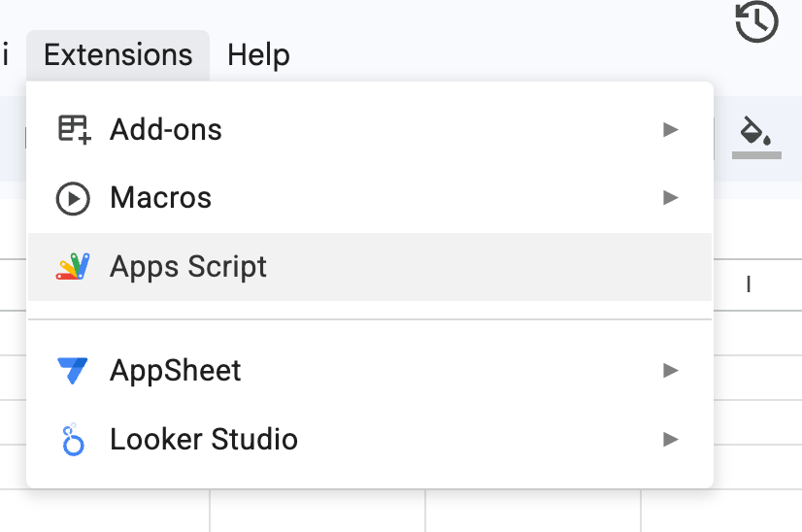
Task: Select the Add-ons text label
Action: click(x=166, y=129)
